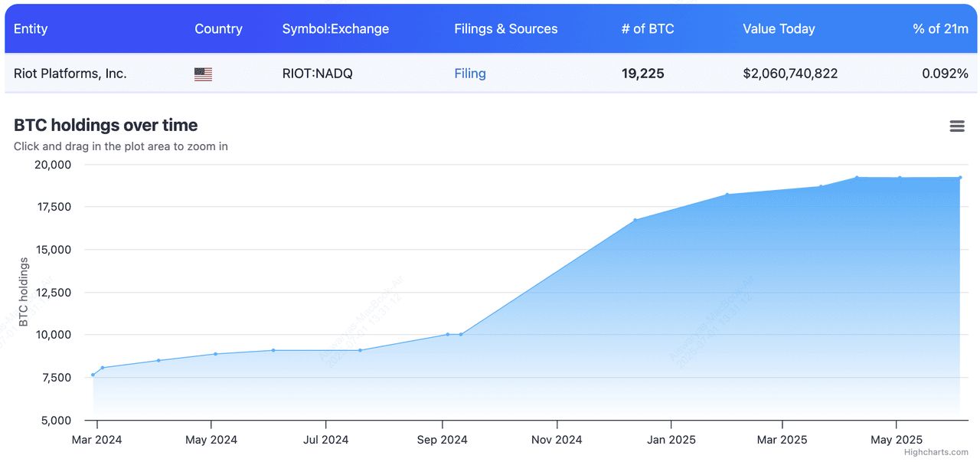Click the BTC holdings over time chart title
This screenshot has height=462, width=980.
tap(105, 125)
